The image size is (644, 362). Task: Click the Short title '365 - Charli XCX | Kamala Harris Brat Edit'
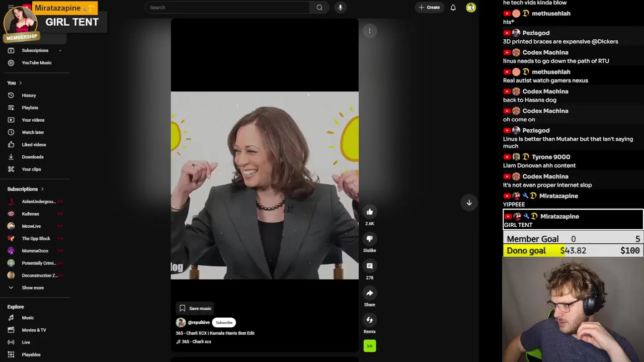215,333
